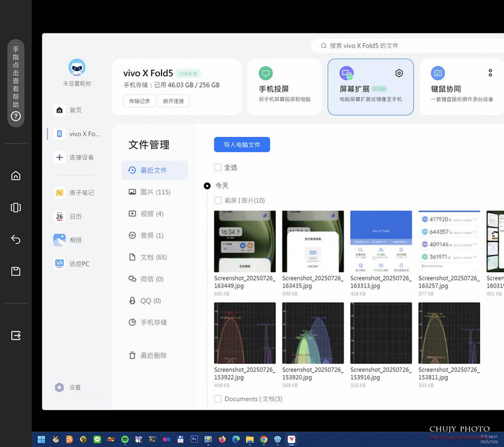Open thumbnail Screenshot_20250726_163257.jpg
504x447 pixels.
(449, 242)
